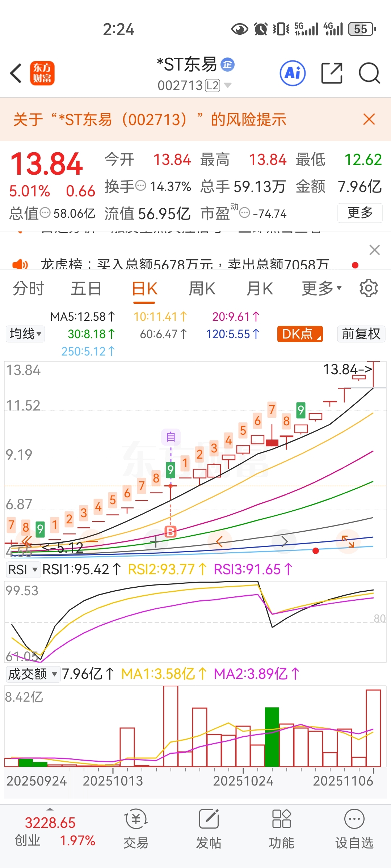Screen dimensions: 391x868
Task: Open the 交易 trade icon
Action: [136, 829]
